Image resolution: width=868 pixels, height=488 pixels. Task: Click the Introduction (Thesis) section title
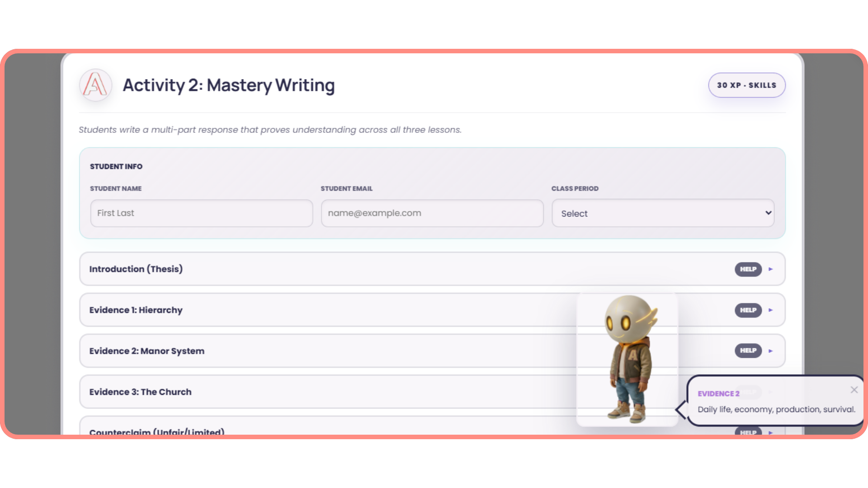136,269
